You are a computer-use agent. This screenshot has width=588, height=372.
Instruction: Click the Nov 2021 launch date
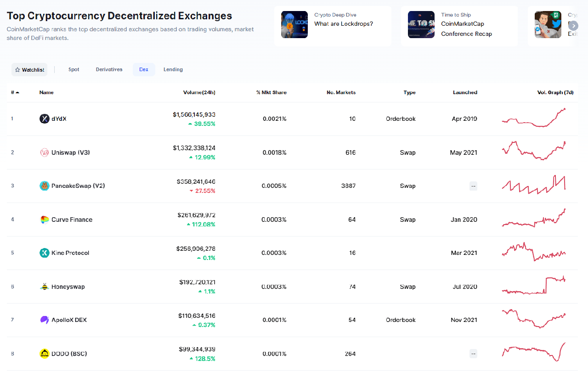[x=464, y=320]
